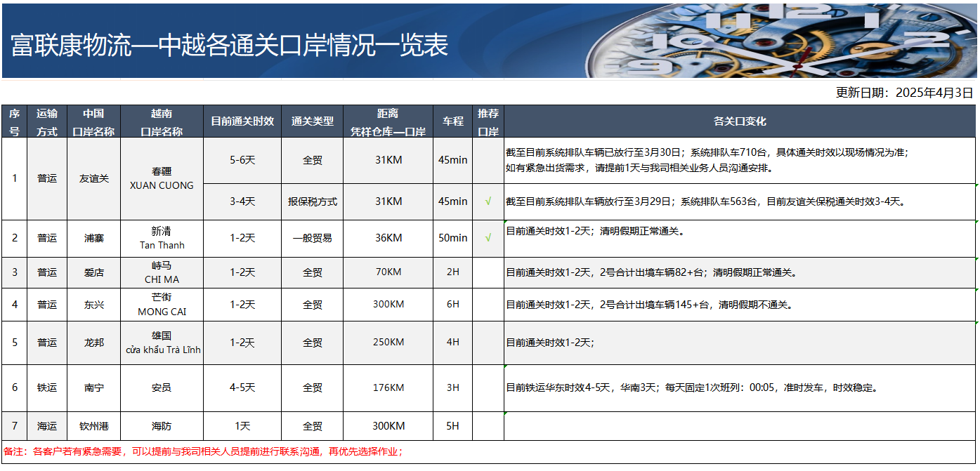The width and height of the screenshot is (980, 471).
Task: Select the 海防 Vietnam port cell
Action: (x=162, y=426)
